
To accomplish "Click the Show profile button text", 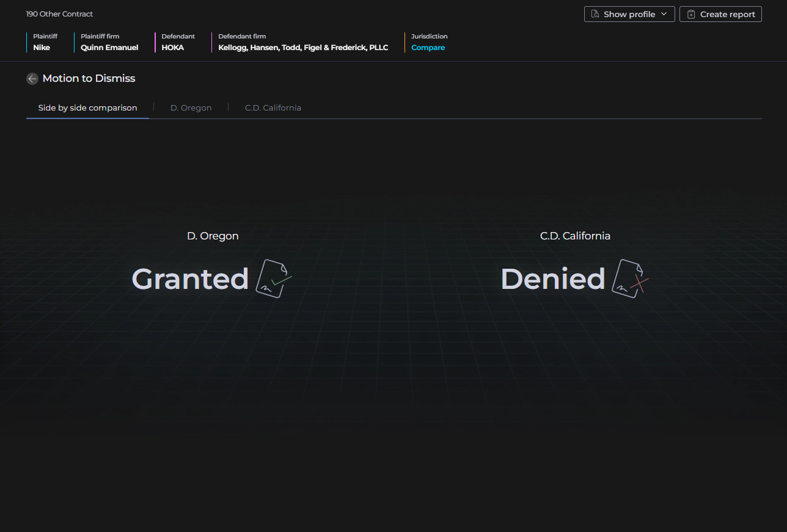I will tap(629, 14).
